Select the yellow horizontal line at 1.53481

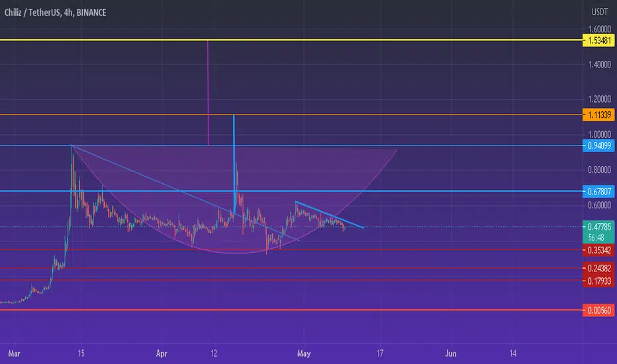[291, 40]
